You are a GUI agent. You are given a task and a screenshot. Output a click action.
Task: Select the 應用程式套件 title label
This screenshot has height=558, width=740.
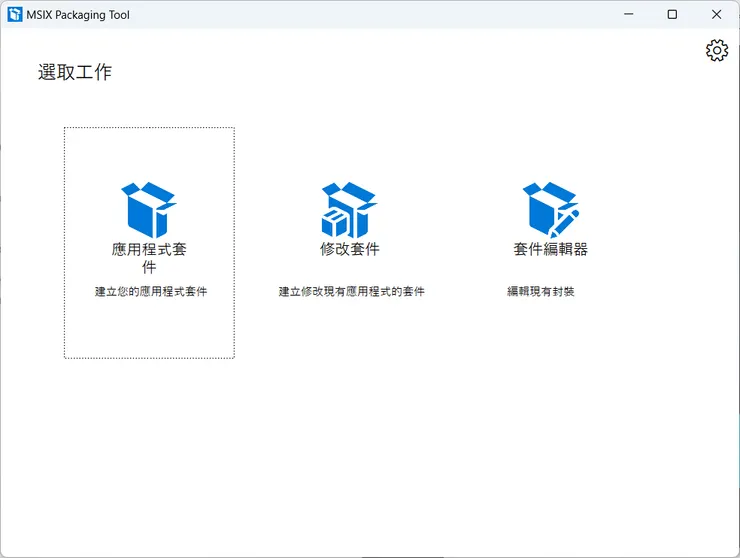[149, 258]
